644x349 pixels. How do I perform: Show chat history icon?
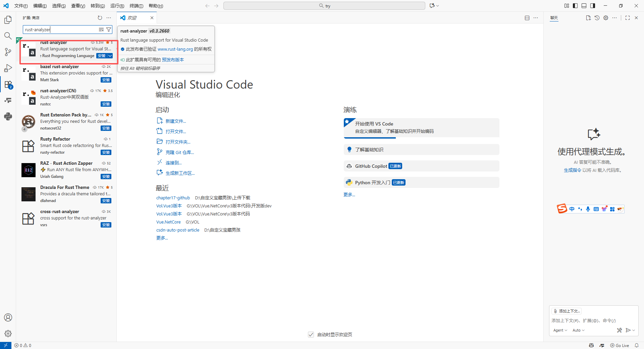(x=597, y=18)
